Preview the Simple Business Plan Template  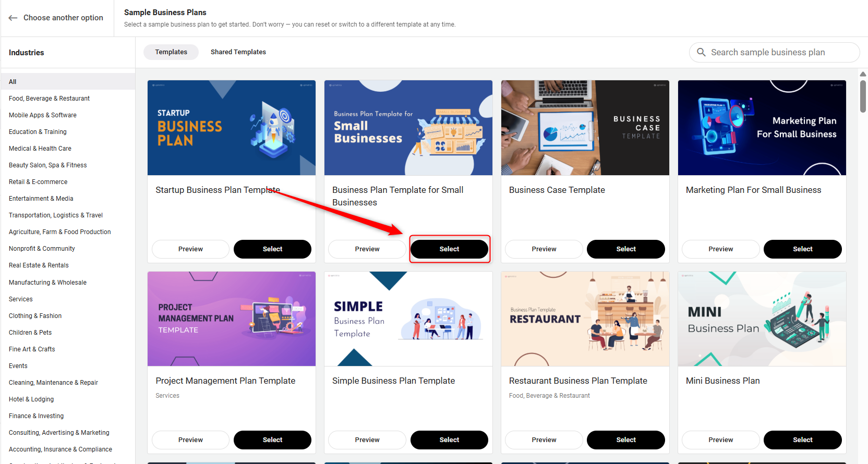(x=367, y=440)
